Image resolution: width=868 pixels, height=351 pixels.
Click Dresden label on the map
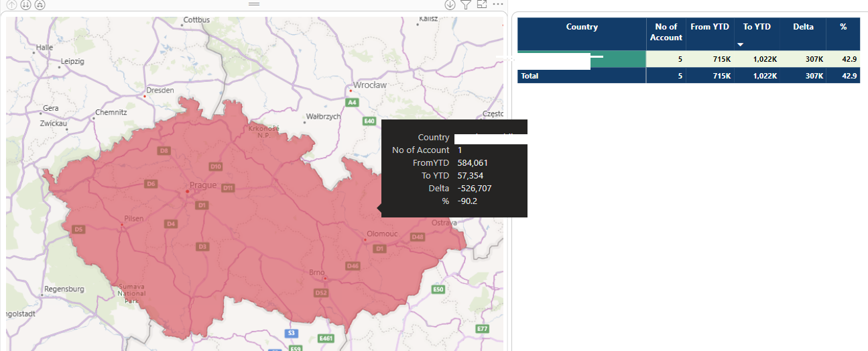pyautogui.click(x=160, y=89)
